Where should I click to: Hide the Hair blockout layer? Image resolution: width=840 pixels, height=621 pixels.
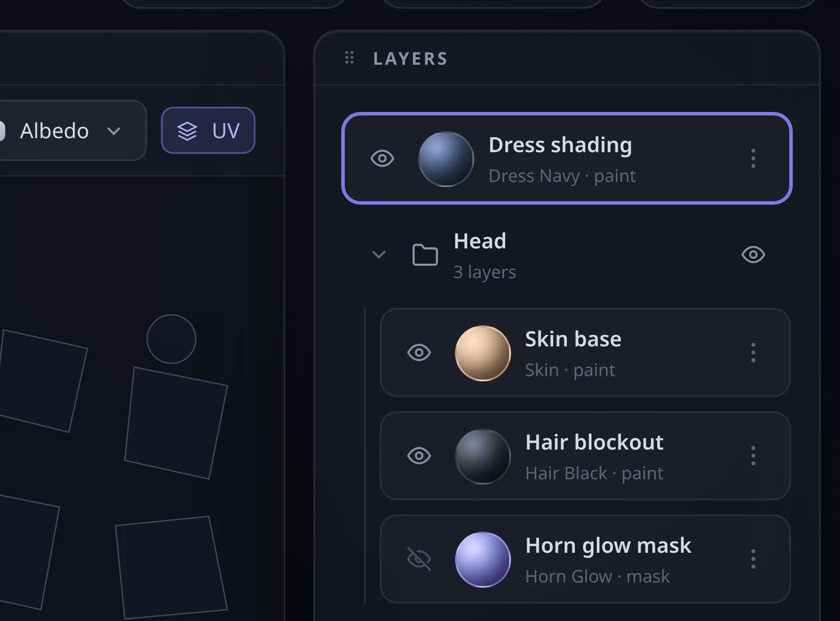point(419,456)
